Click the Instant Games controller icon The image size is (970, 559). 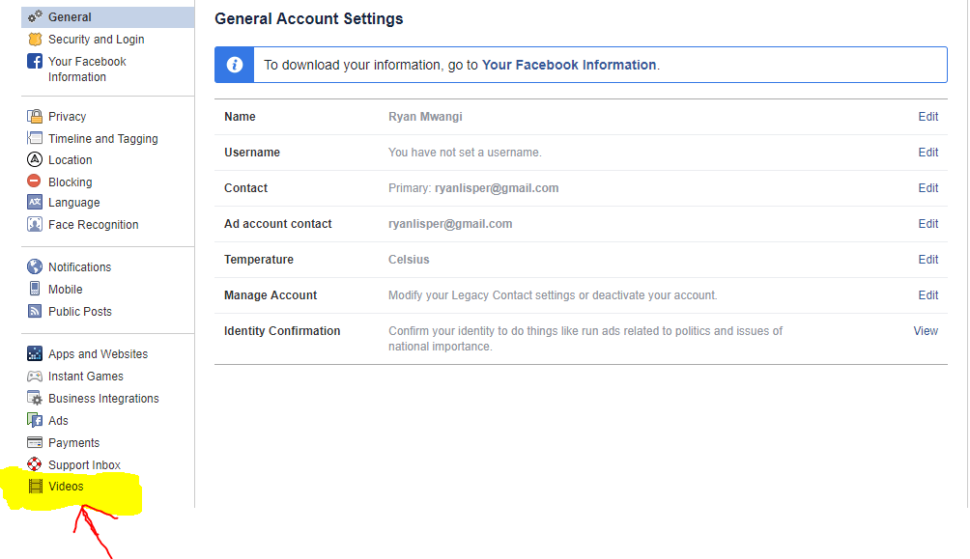[35, 376]
